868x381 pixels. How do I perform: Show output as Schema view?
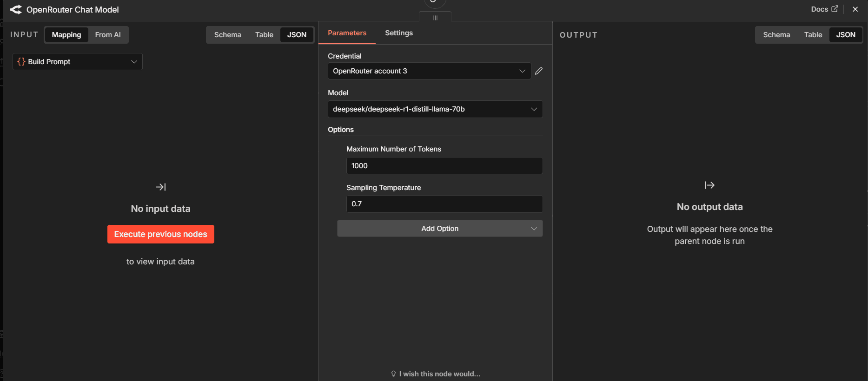776,35
